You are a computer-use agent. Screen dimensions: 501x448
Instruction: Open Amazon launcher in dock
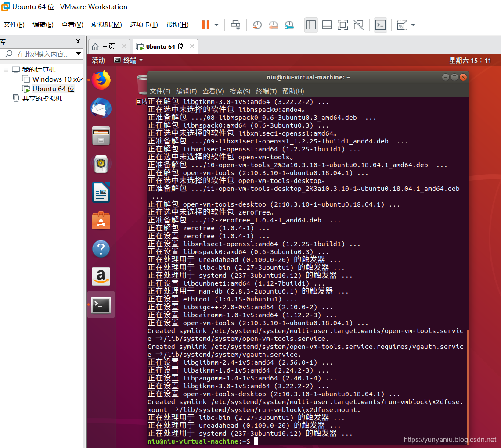(101, 276)
